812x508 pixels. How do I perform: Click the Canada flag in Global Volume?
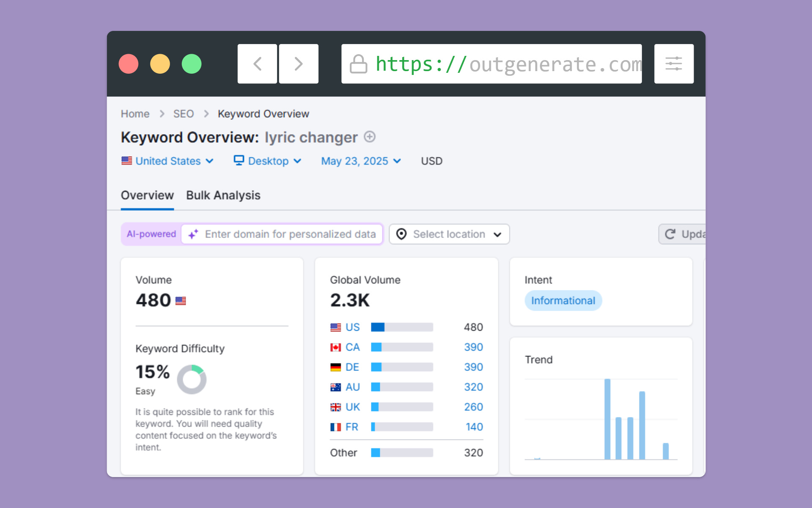click(336, 348)
